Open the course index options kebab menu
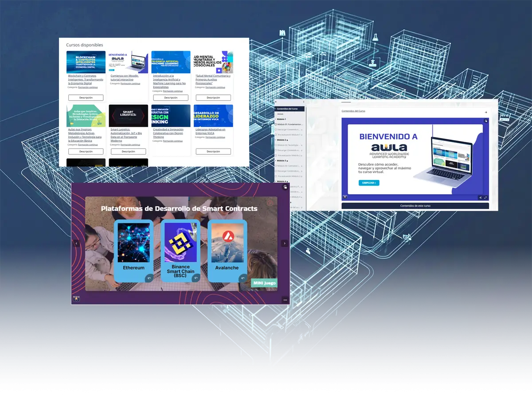This screenshot has width=532, height=399. coord(304,102)
